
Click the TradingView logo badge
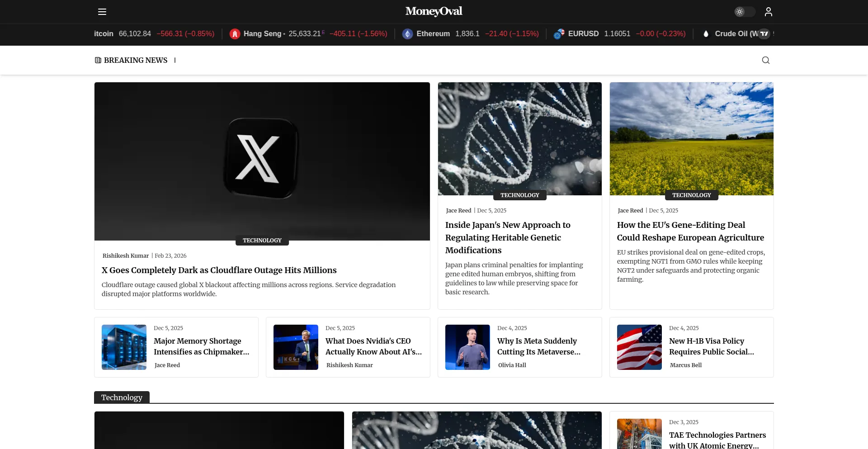pyautogui.click(x=764, y=33)
